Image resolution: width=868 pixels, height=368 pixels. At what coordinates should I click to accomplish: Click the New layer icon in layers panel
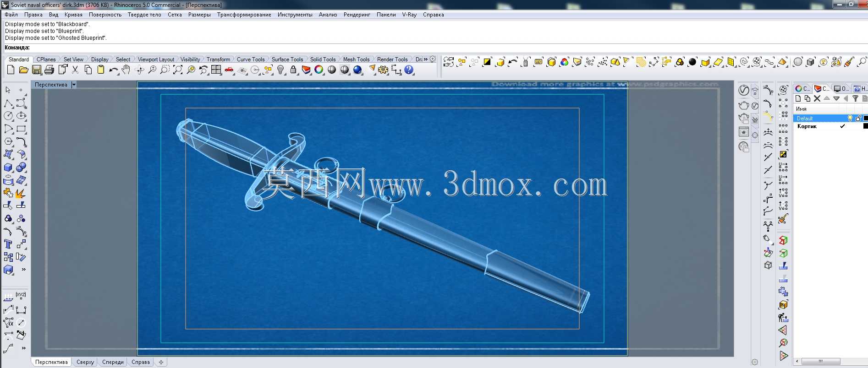798,98
